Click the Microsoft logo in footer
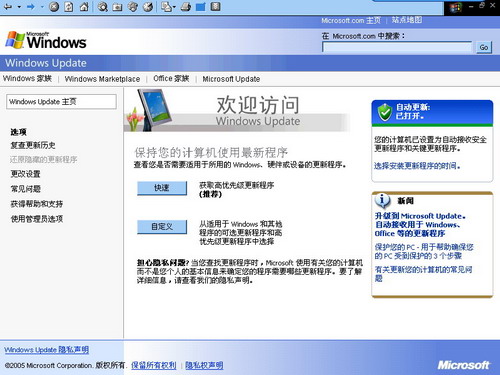 coord(464,365)
